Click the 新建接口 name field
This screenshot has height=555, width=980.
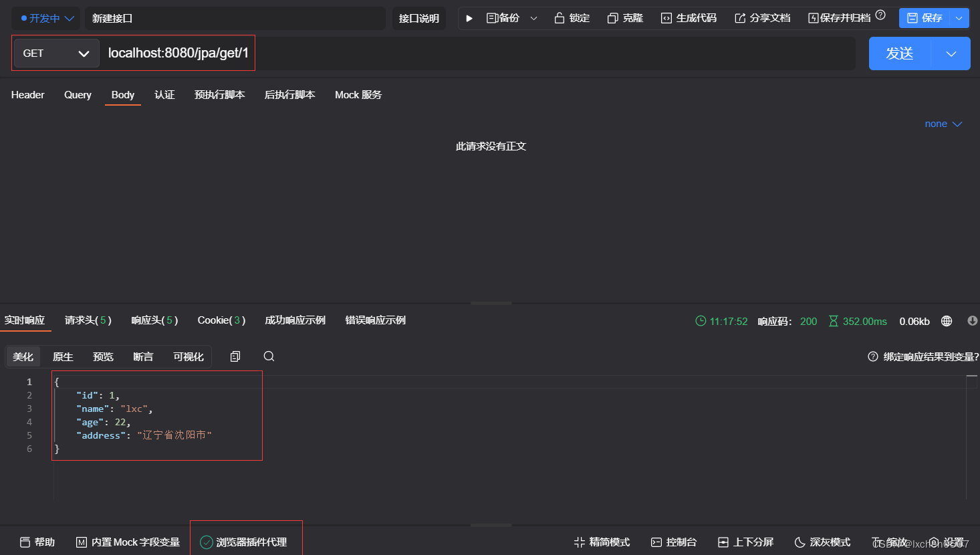point(235,18)
